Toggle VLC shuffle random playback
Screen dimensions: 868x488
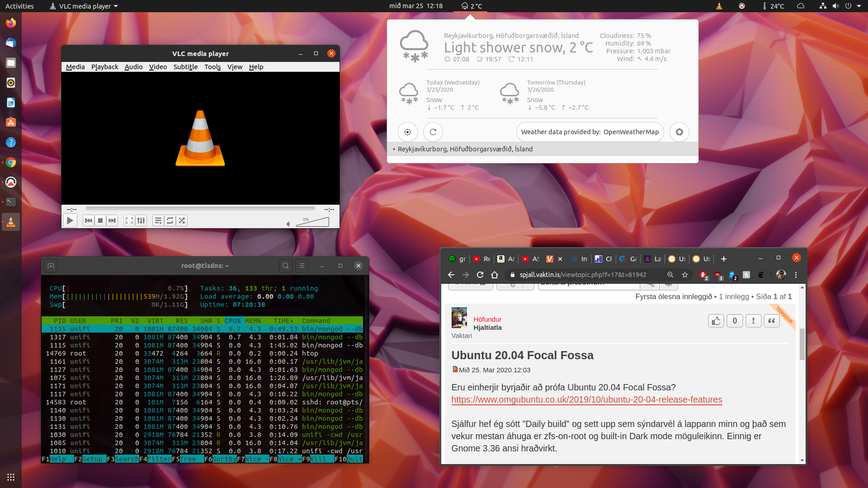click(x=182, y=221)
